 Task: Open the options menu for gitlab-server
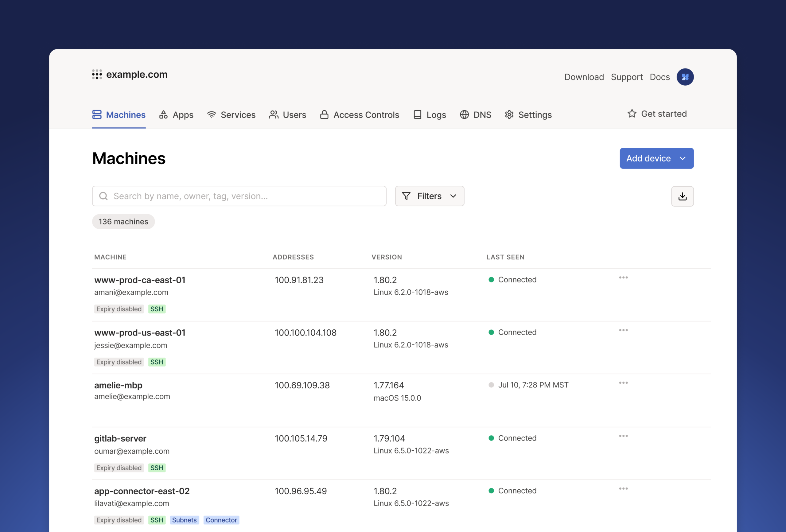click(623, 436)
